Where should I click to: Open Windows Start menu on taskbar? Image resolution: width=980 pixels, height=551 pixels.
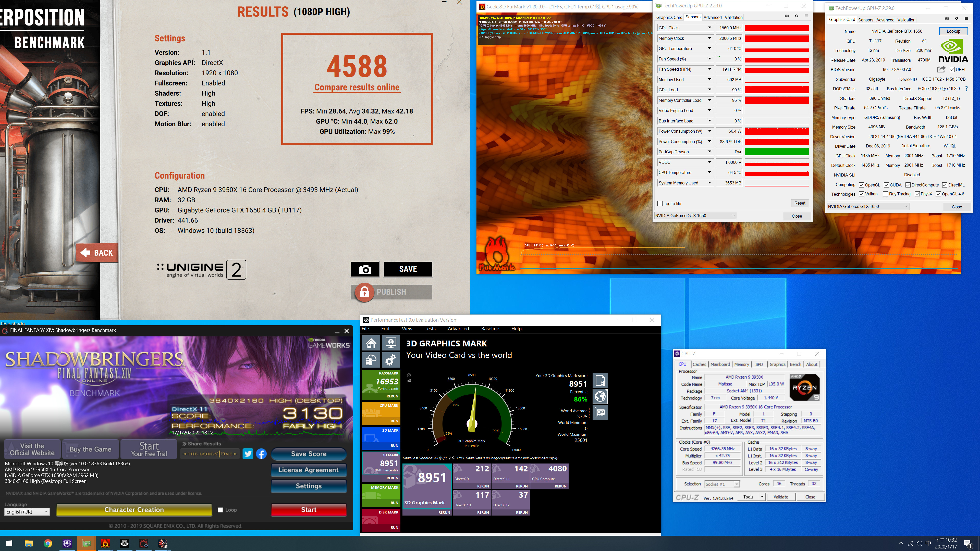[9, 543]
